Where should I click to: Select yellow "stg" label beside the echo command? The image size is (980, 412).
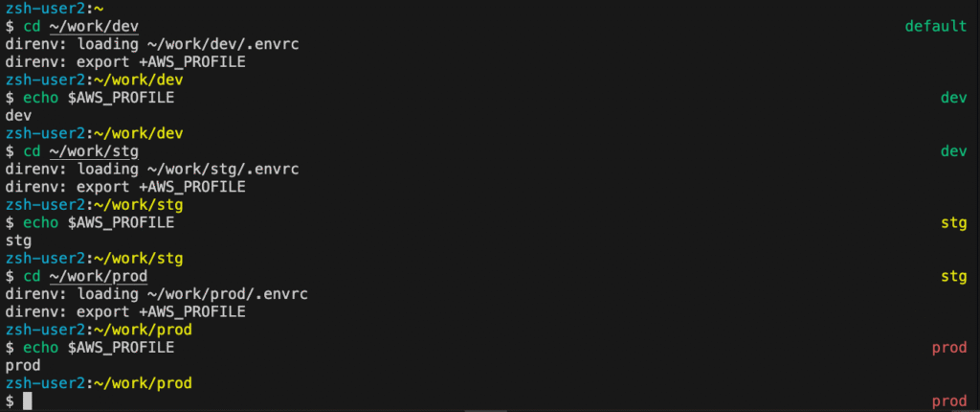[x=953, y=222]
